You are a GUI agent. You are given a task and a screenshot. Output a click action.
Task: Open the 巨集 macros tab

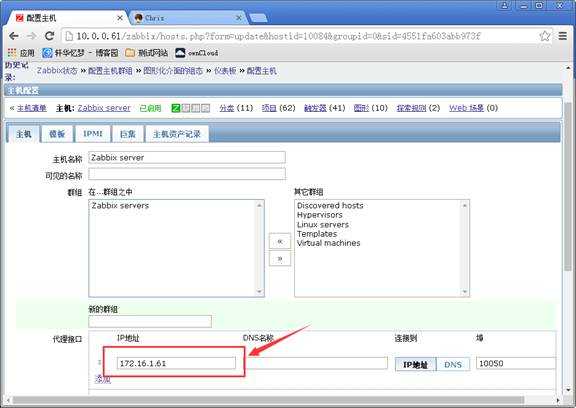click(x=128, y=134)
